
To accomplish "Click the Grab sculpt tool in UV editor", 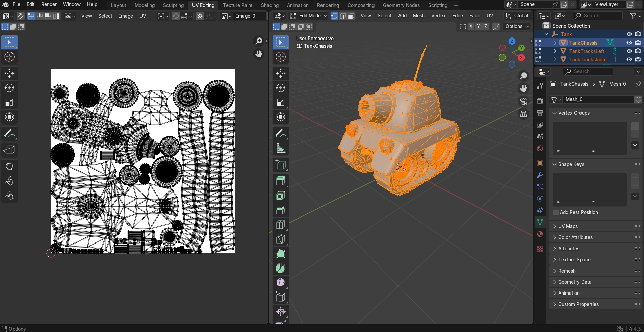I will tap(9, 167).
